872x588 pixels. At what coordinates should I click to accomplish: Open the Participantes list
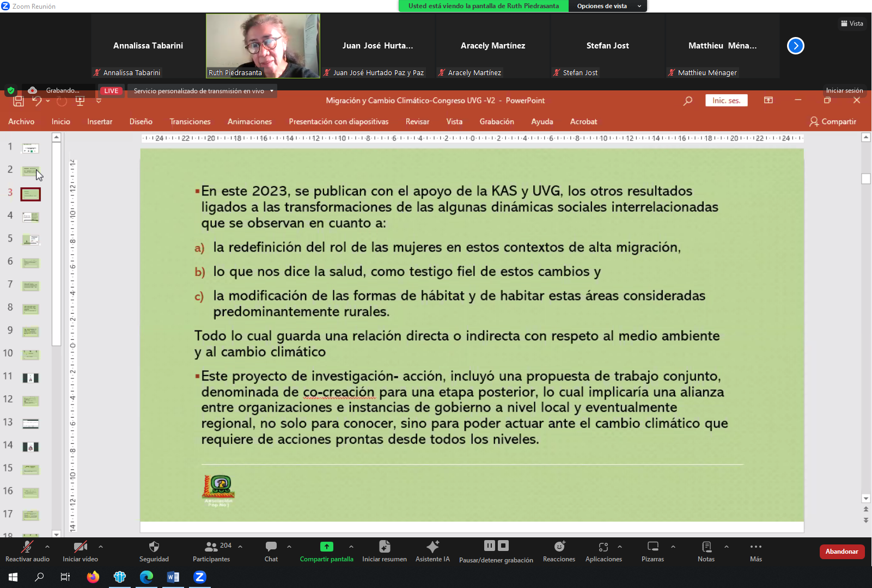coord(211,547)
